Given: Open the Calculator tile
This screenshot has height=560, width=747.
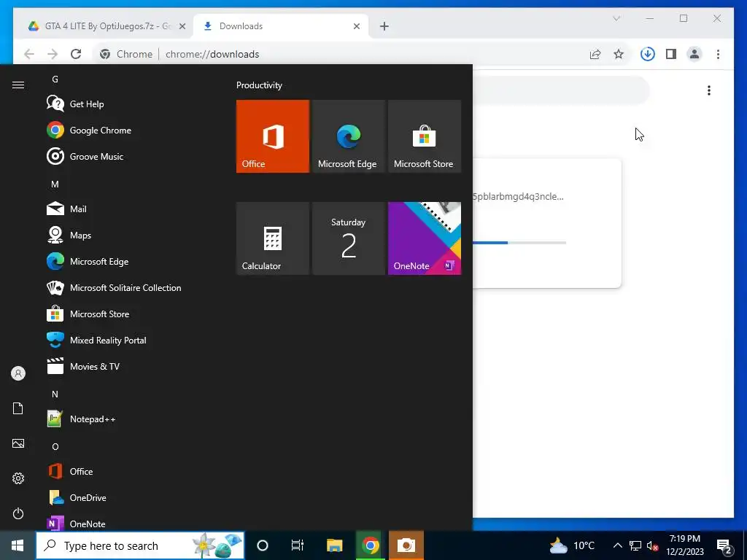Looking at the screenshot, I should (273, 238).
